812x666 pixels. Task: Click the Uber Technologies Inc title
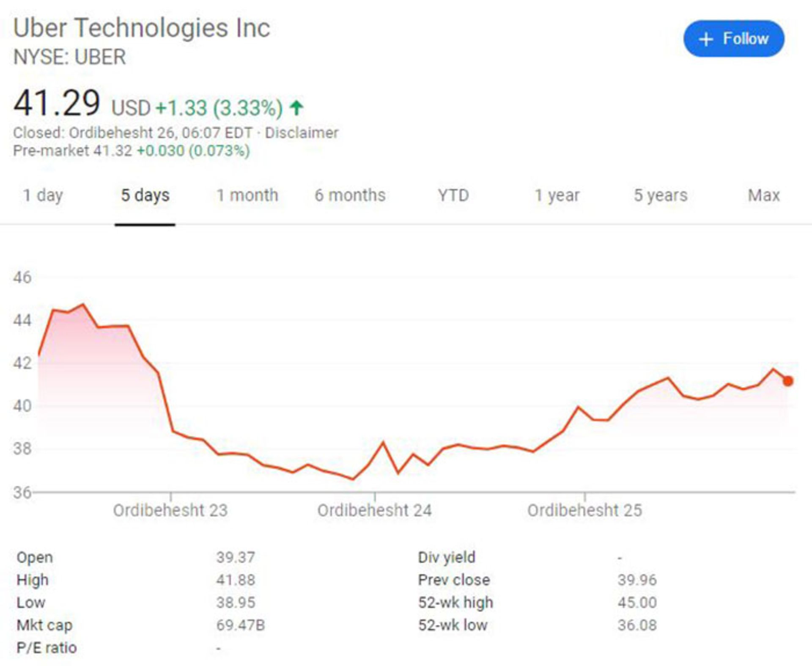click(142, 28)
